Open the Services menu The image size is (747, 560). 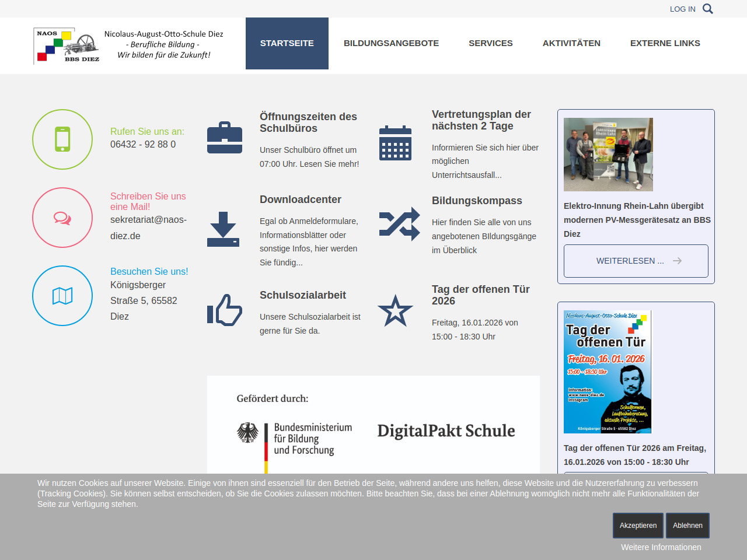tap(490, 43)
